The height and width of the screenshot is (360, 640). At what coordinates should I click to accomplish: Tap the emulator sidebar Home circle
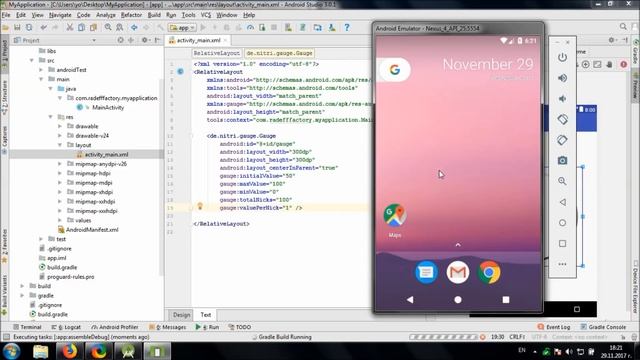coord(562,223)
